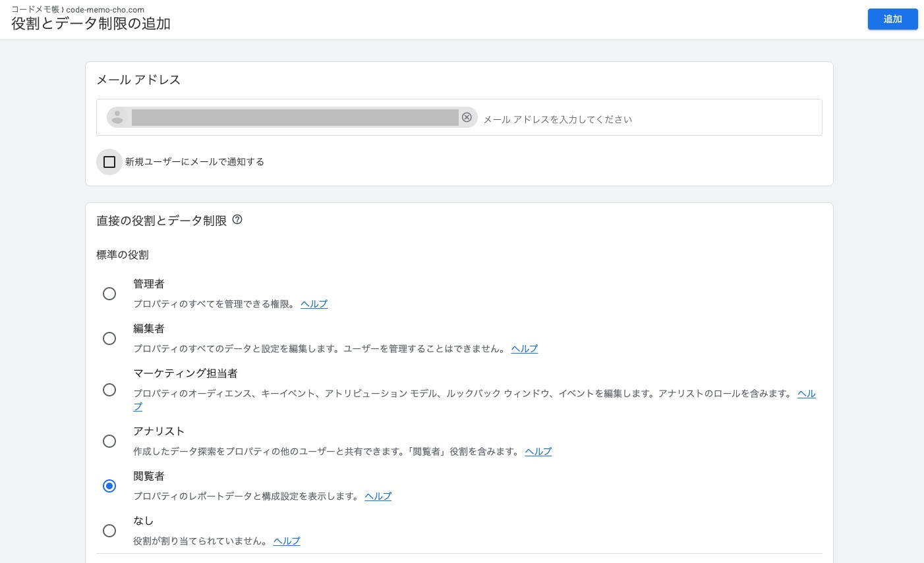Click the 直接の役割とデータ制限 heading text
924x563 pixels.
point(161,221)
